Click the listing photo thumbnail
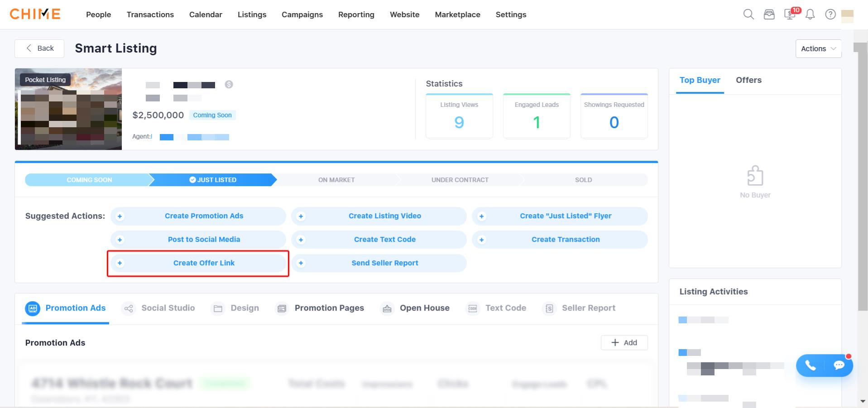Screen dimensions: 868x408 pyautogui.click(x=68, y=109)
